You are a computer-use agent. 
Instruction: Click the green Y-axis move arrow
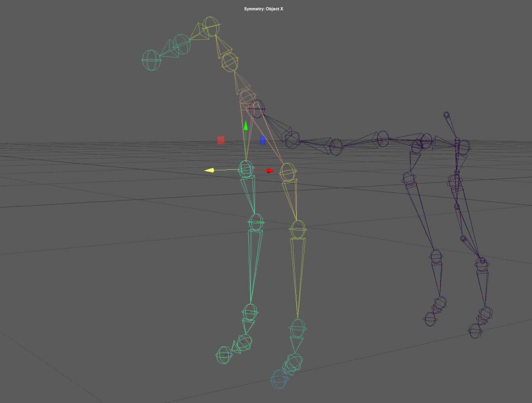click(246, 126)
